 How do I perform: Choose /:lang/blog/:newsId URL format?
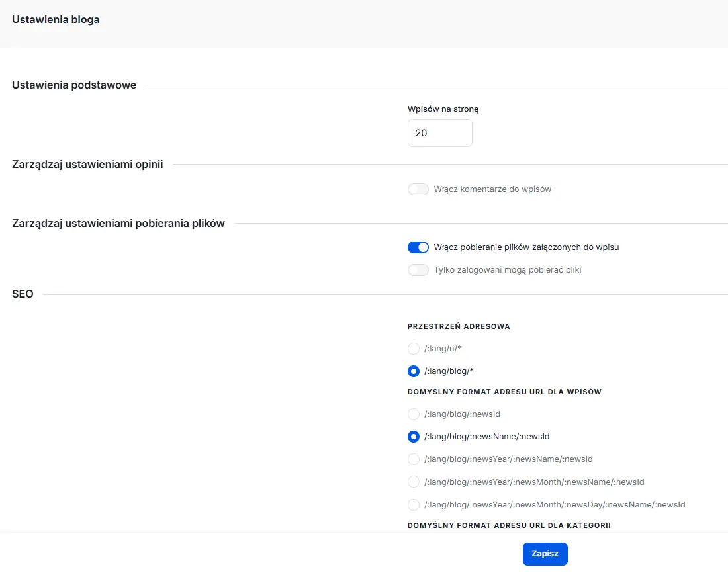(413, 414)
